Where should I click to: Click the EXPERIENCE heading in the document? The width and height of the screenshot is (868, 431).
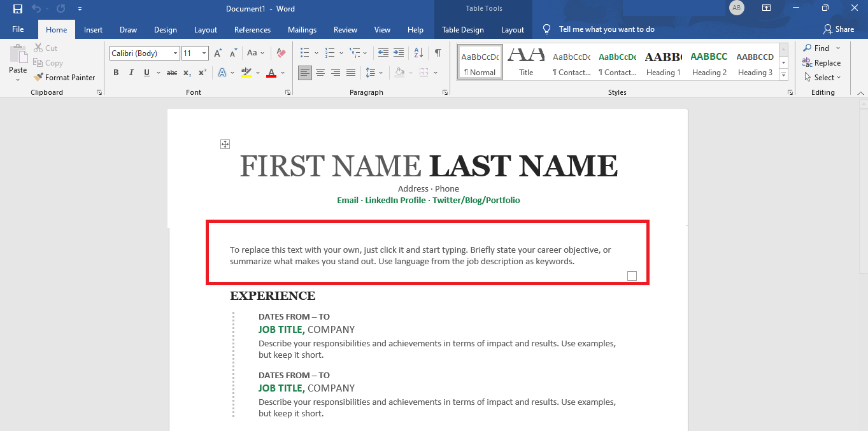point(273,295)
